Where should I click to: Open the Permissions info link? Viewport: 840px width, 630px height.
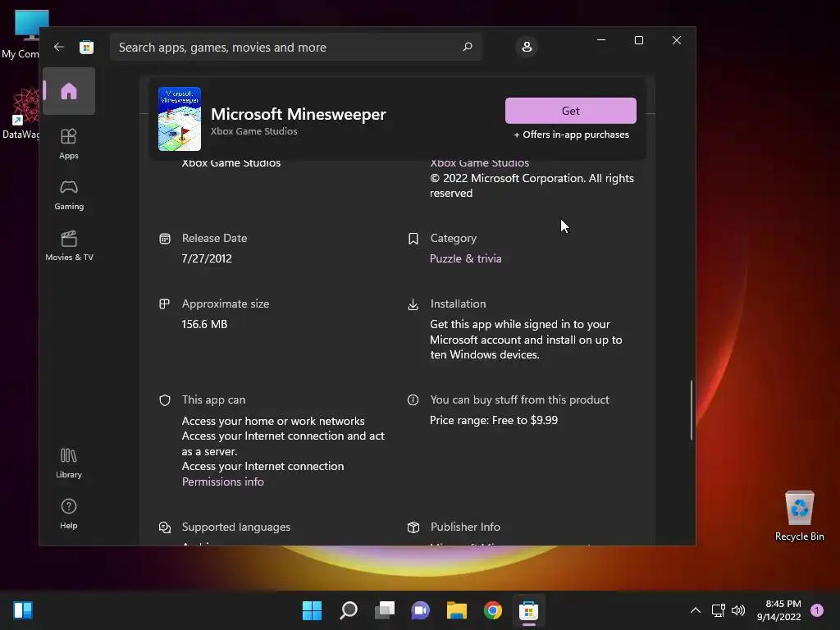[223, 482]
